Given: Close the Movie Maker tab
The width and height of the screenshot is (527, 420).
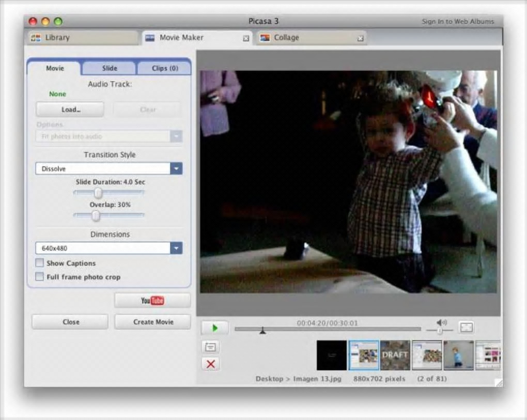Looking at the screenshot, I should point(246,38).
